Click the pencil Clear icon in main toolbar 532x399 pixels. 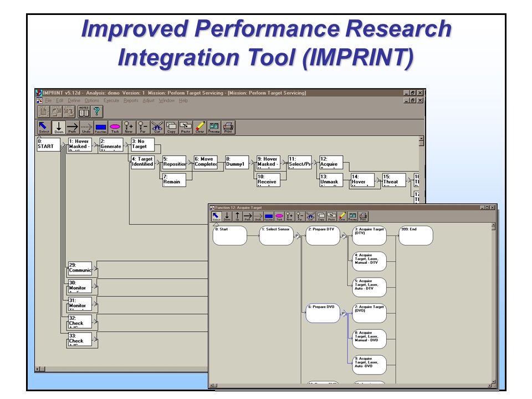(x=199, y=127)
